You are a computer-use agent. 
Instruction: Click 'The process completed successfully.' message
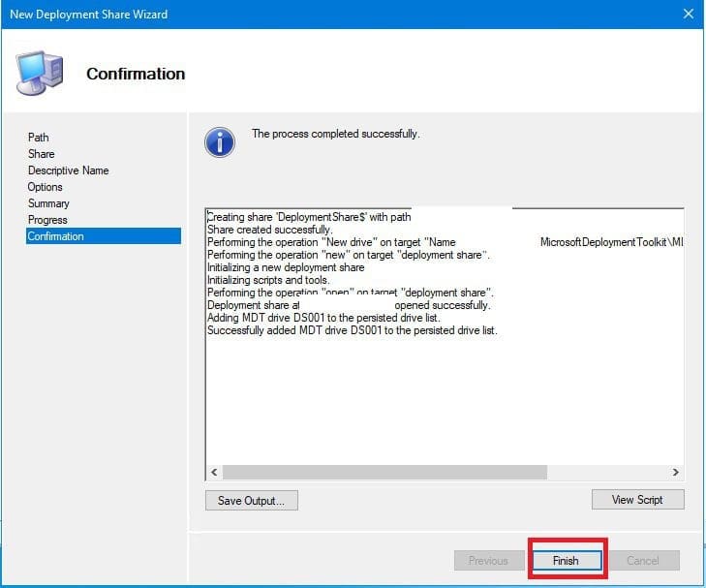pyautogui.click(x=336, y=134)
